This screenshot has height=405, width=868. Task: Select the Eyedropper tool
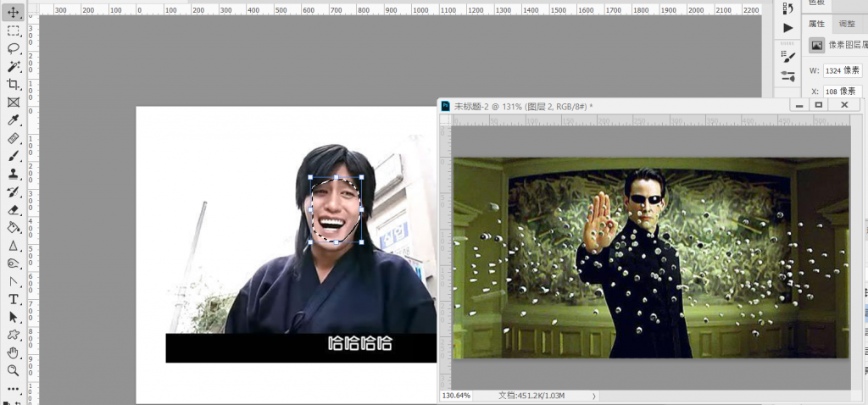pos(14,120)
